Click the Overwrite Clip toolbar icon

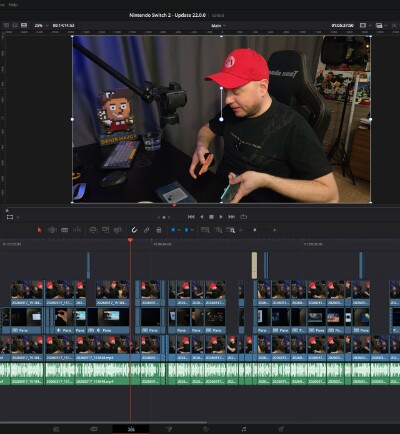(x=105, y=230)
